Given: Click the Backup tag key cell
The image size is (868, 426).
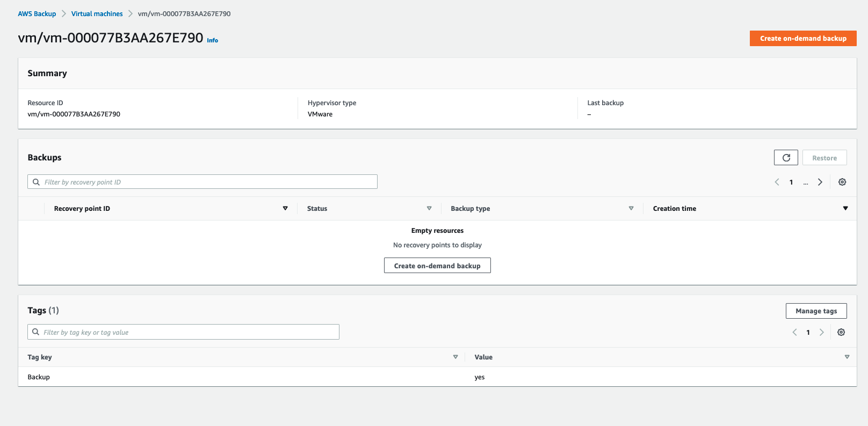Looking at the screenshot, I should 39,377.
